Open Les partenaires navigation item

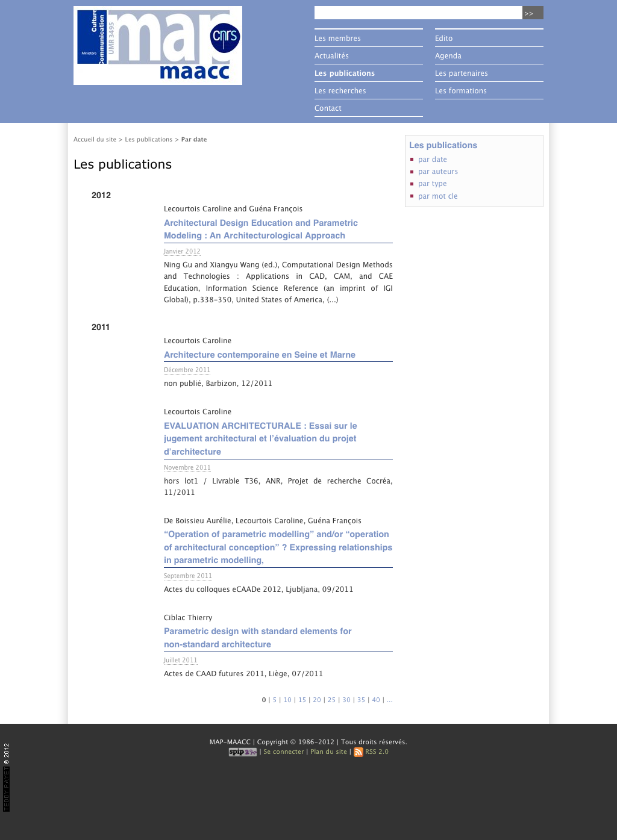click(461, 73)
